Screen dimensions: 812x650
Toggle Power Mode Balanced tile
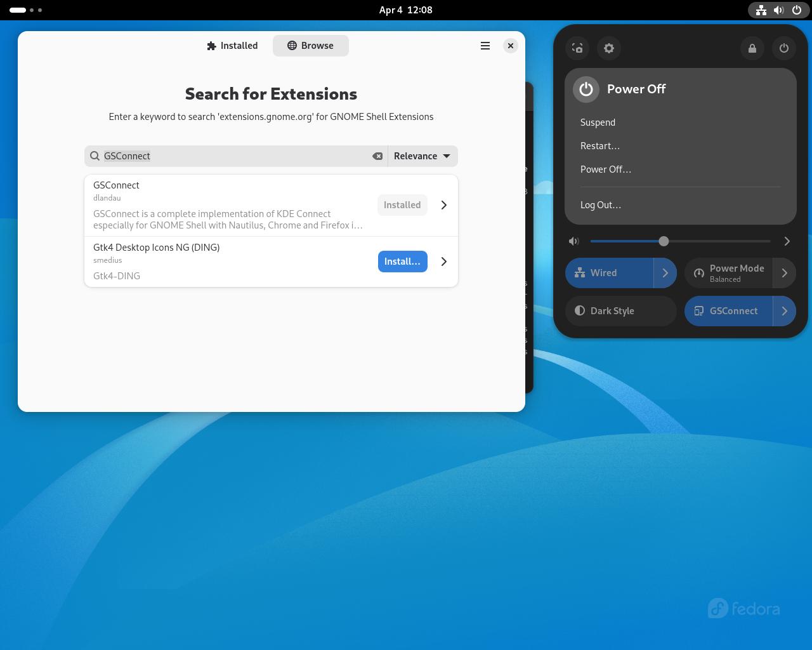[x=729, y=273]
